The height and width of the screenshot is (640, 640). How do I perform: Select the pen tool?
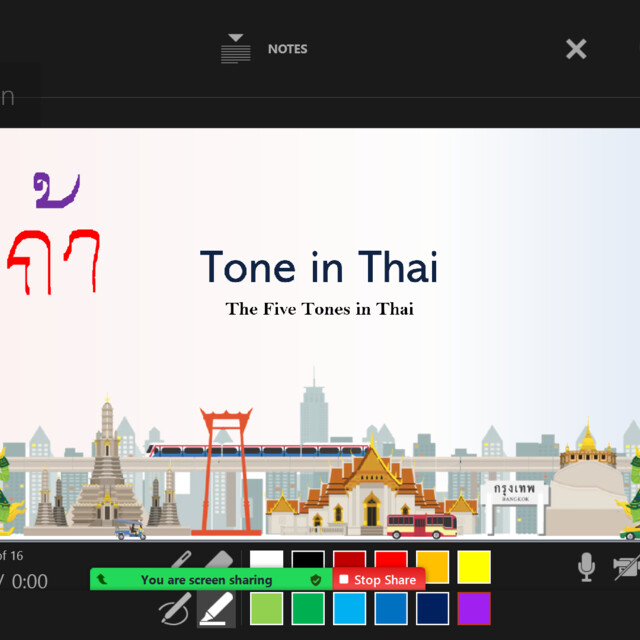click(181, 558)
